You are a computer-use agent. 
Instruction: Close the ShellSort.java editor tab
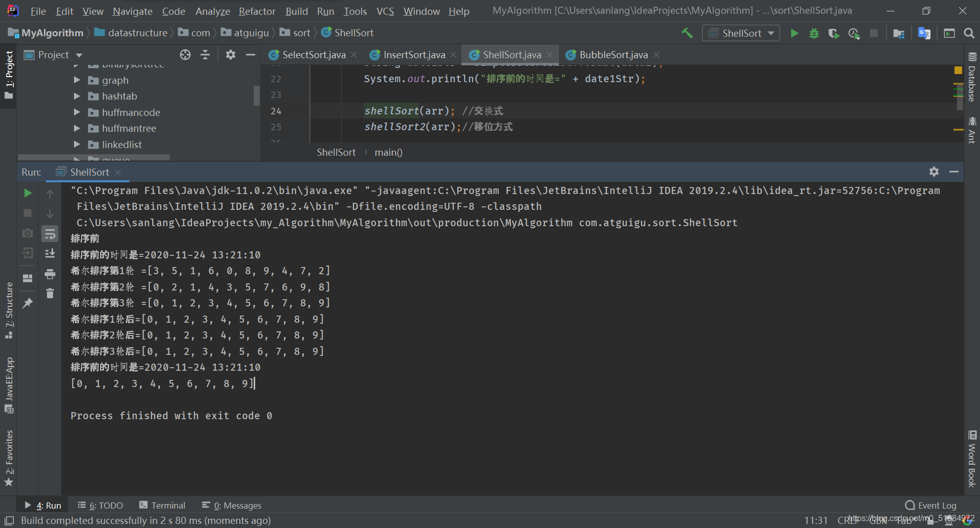tap(550, 55)
